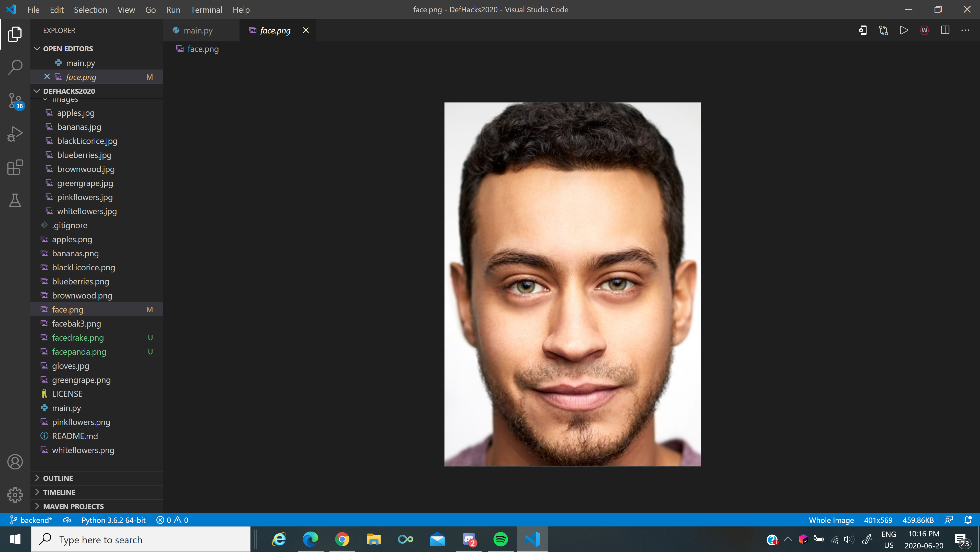
Task: Open the Testing flask icon view
Action: tap(15, 201)
